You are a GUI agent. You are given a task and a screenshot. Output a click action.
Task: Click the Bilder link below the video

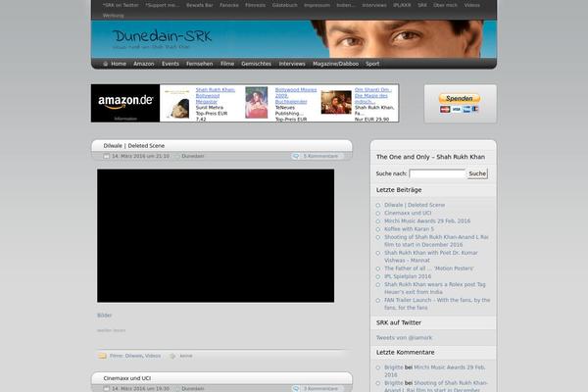point(105,316)
